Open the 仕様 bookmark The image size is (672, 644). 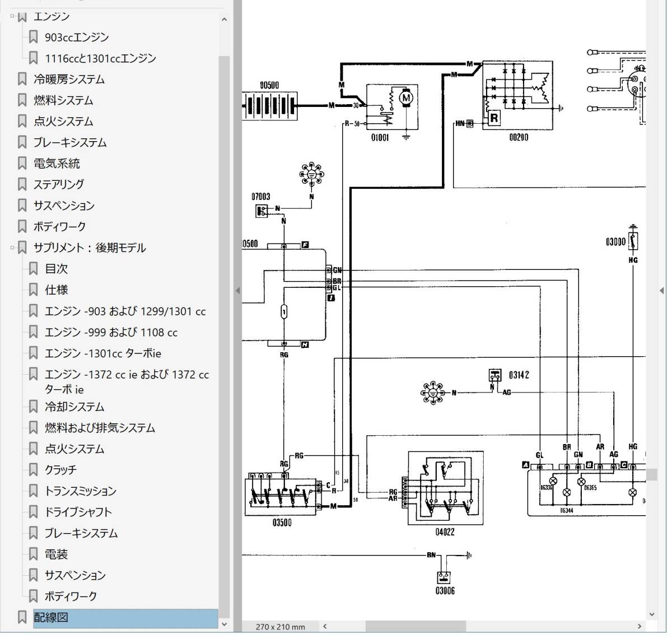56,290
